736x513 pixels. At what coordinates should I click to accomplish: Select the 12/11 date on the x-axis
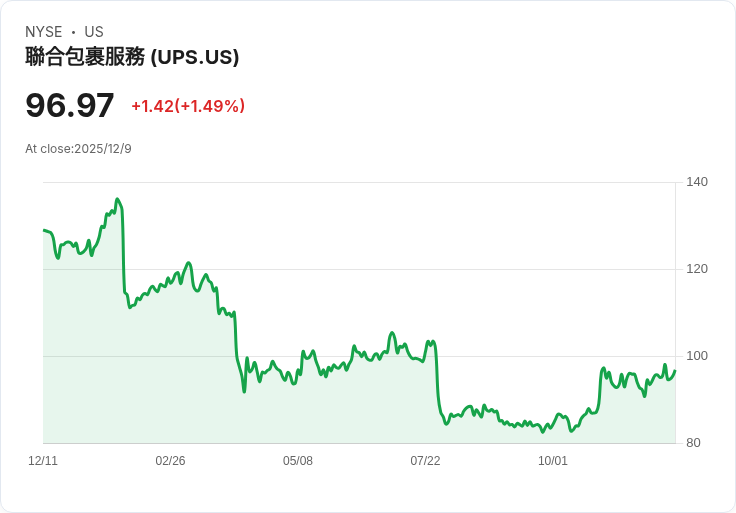43,461
